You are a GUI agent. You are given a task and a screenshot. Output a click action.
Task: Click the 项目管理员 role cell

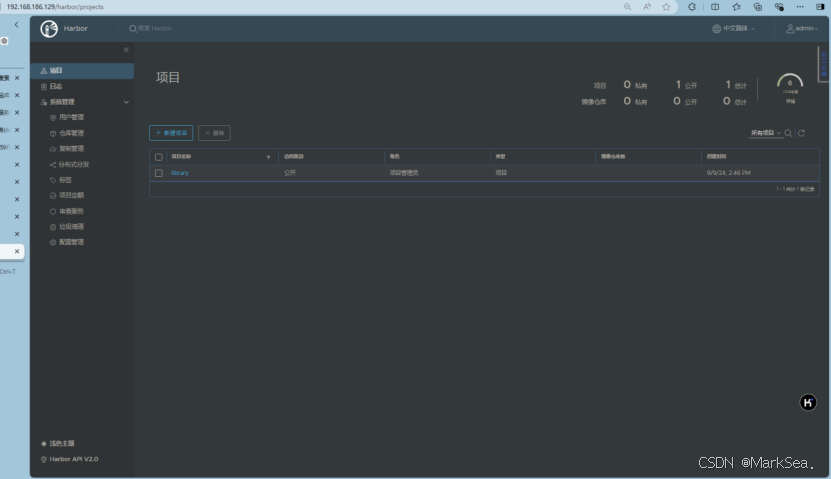tap(404, 173)
